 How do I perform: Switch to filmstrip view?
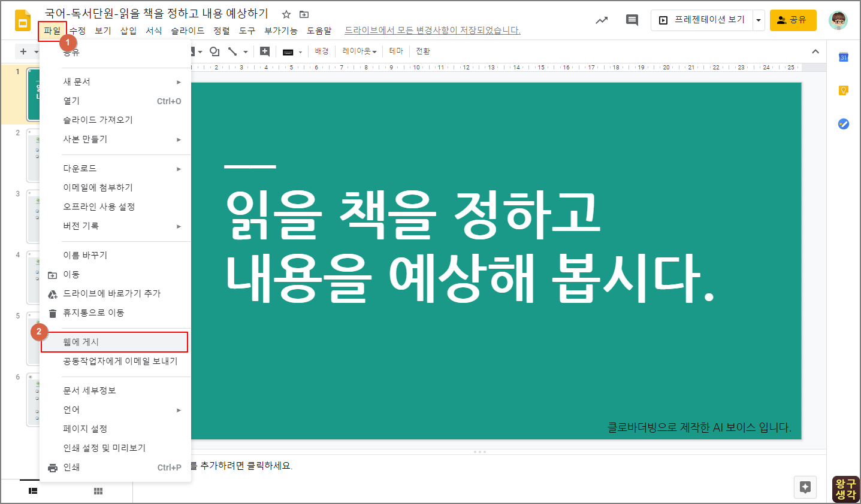(x=33, y=491)
